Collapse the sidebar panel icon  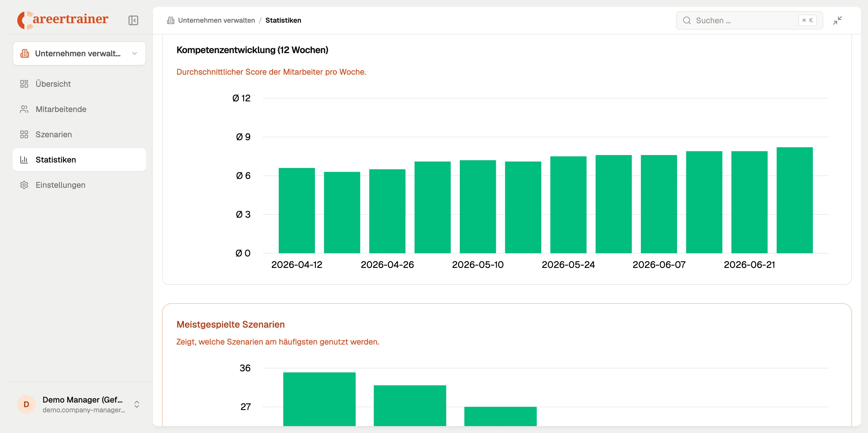click(x=133, y=20)
